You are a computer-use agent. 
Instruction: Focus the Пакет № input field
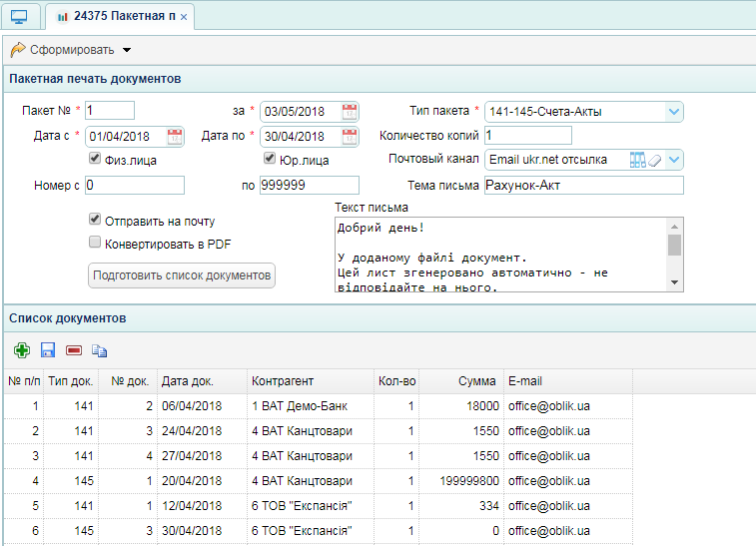tap(110, 111)
